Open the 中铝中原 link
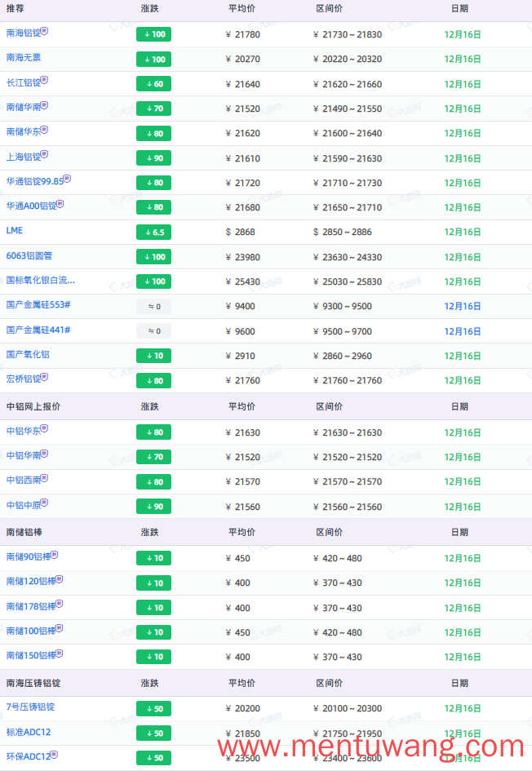 click(23, 506)
